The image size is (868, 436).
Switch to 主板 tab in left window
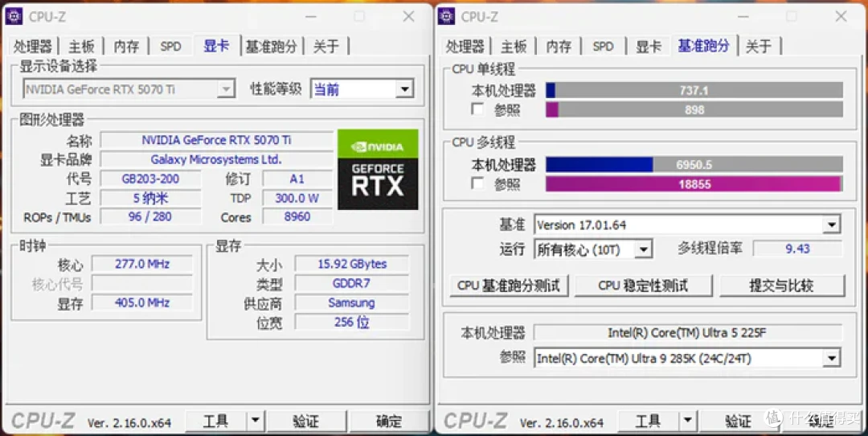coord(81,47)
